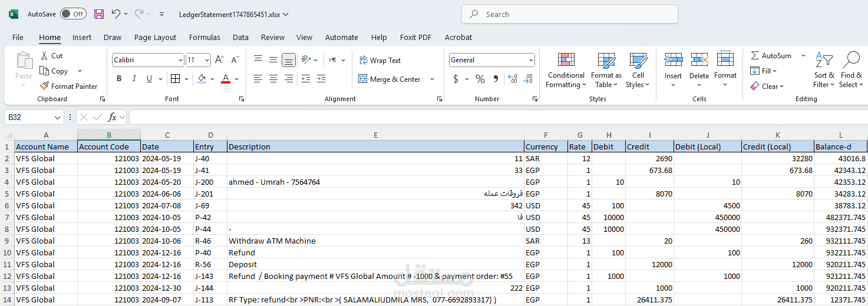This screenshot has width=868, height=306.
Task: Open the font name Calibri dropdown
Action: click(180, 60)
